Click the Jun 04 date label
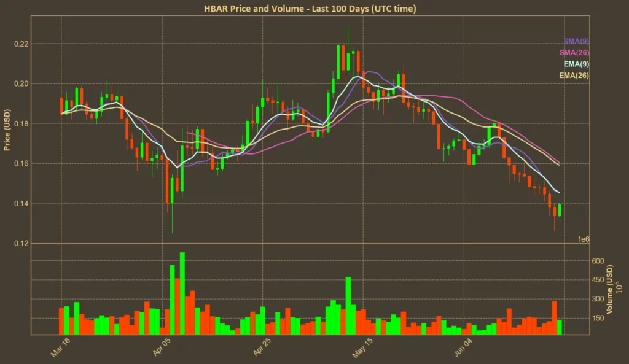Screen dimensions: 629x364 [463, 347]
